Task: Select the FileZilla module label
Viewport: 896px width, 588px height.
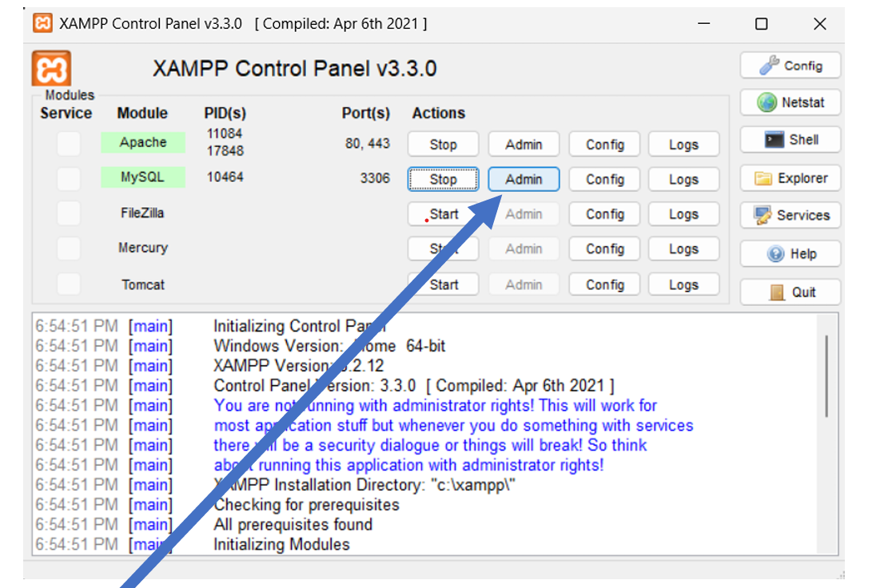Action: point(142,213)
